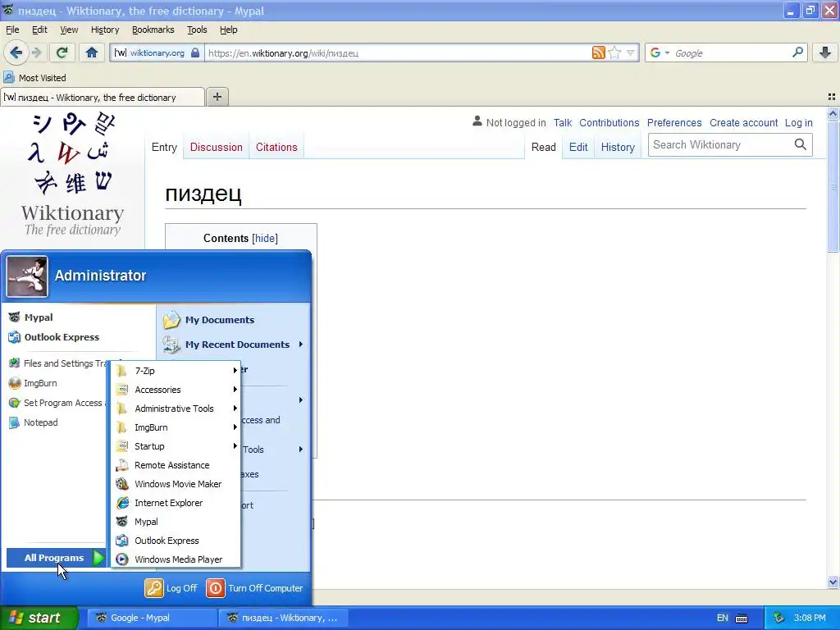Click the RSS feed icon in address bar

(x=598, y=52)
